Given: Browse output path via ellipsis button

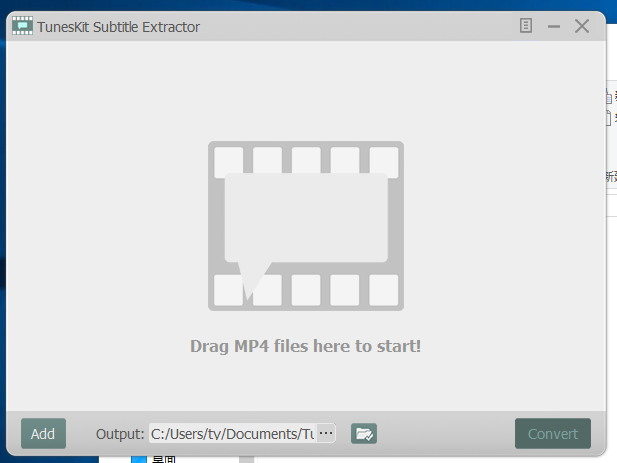Looking at the screenshot, I should 326,433.
